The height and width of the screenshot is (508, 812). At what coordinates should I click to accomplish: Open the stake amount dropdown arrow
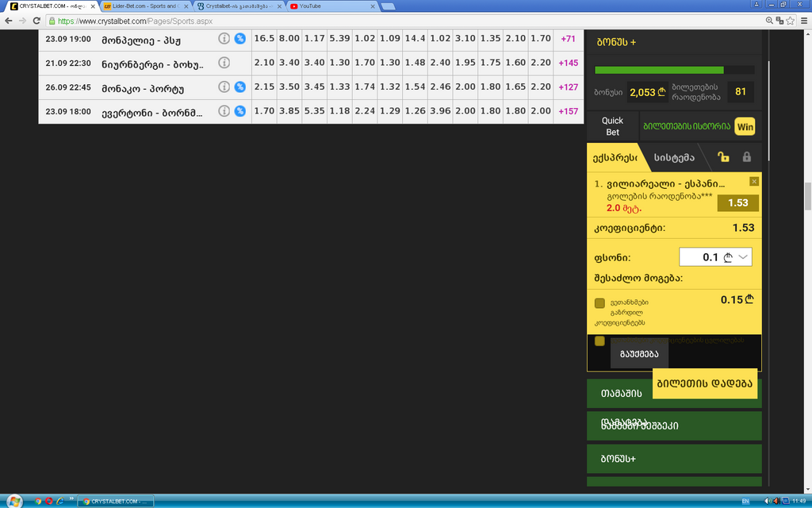pyautogui.click(x=744, y=257)
